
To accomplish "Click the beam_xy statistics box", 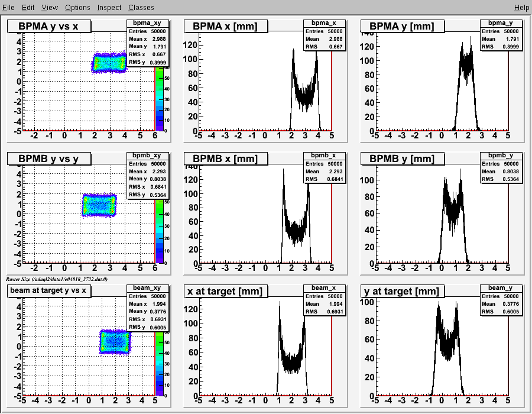I will tap(148, 308).
